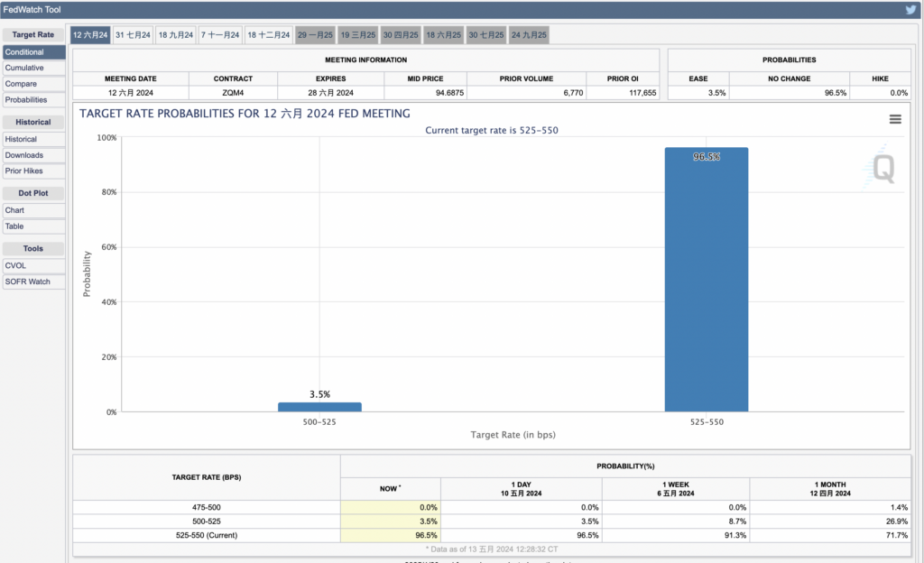Select the 30 四月25 meeting tab
The height and width of the screenshot is (563, 924).
pyautogui.click(x=401, y=35)
